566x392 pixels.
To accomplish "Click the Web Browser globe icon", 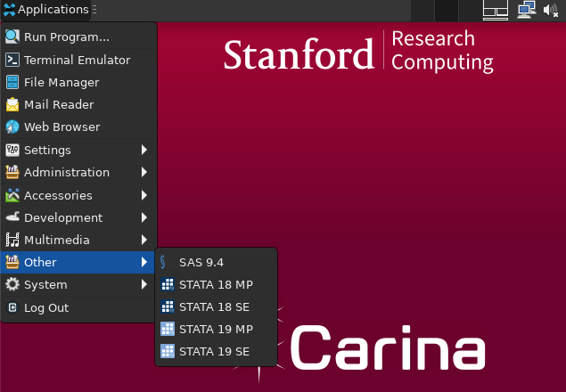I will coord(12,127).
